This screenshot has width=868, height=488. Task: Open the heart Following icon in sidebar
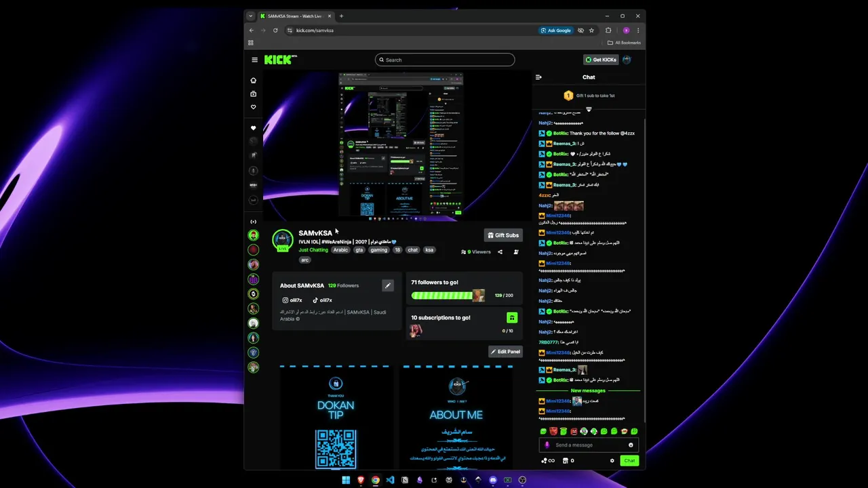[x=254, y=107]
